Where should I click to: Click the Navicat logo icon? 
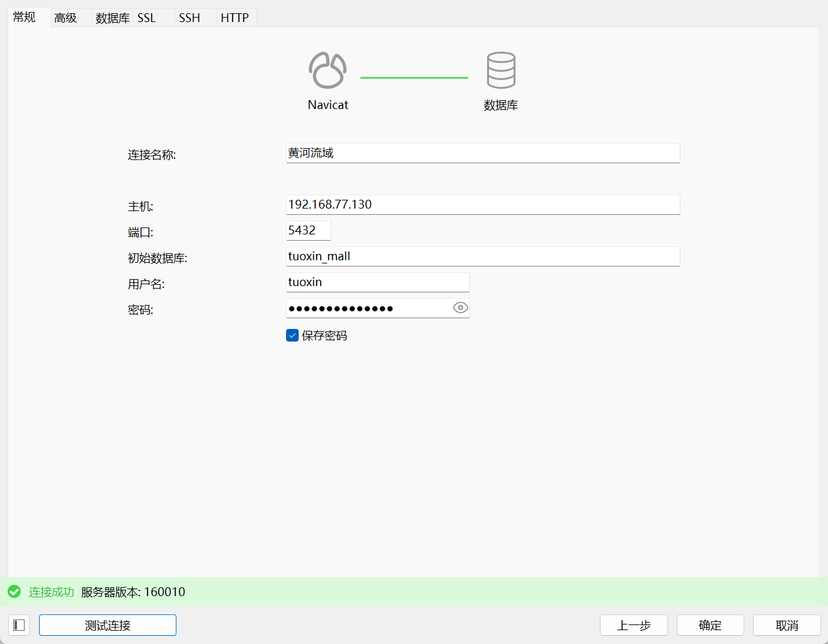pos(328,70)
